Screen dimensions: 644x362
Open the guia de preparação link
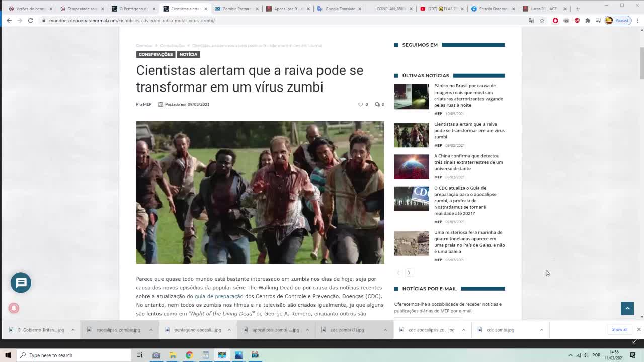click(x=219, y=296)
